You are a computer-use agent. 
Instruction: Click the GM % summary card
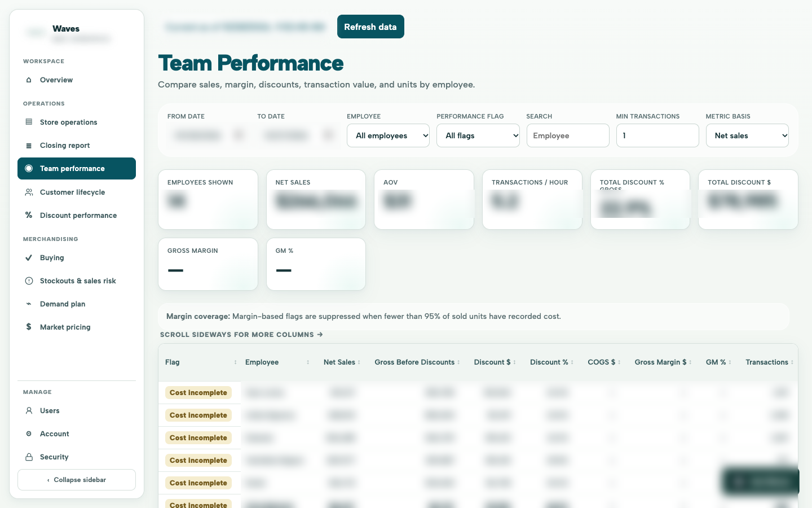(316, 264)
